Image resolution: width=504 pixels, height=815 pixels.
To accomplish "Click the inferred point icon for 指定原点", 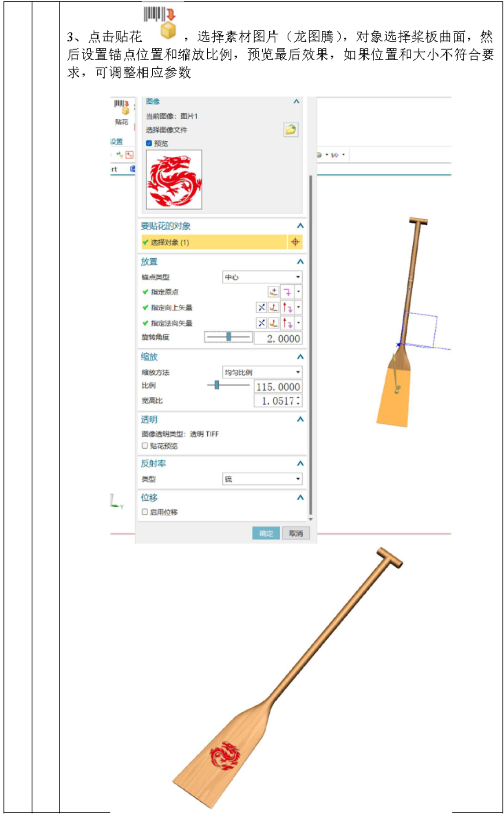I will 287,292.
